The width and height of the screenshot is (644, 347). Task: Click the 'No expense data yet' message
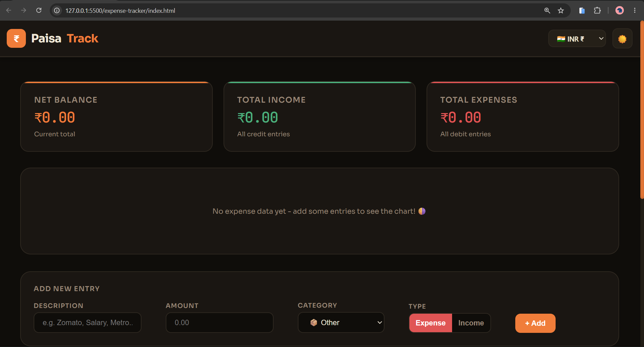(319, 211)
